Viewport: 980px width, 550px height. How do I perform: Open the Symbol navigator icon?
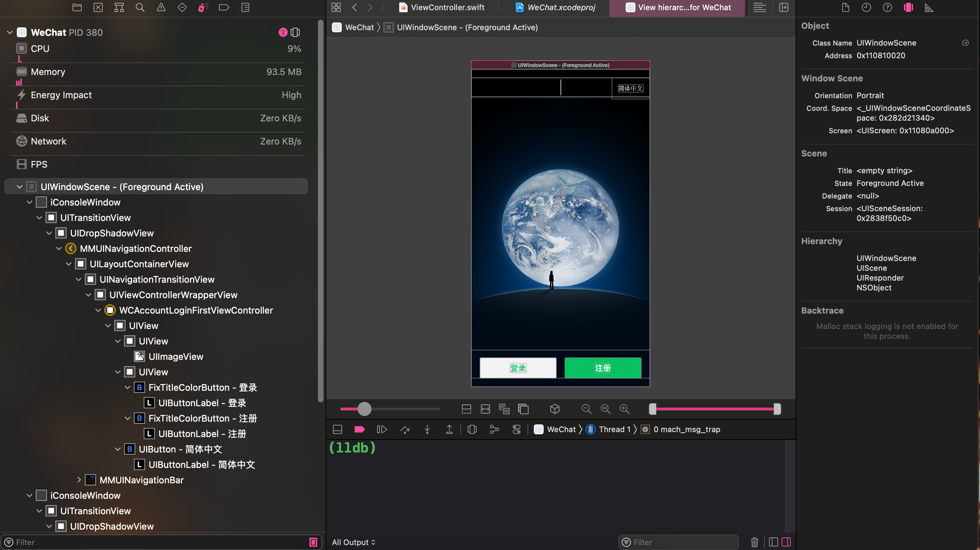point(119,7)
